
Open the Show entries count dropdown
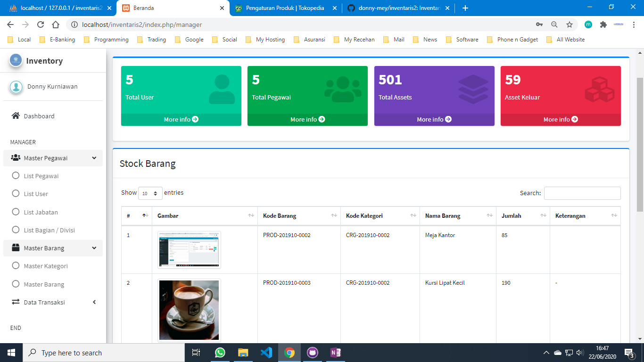point(150,193)
